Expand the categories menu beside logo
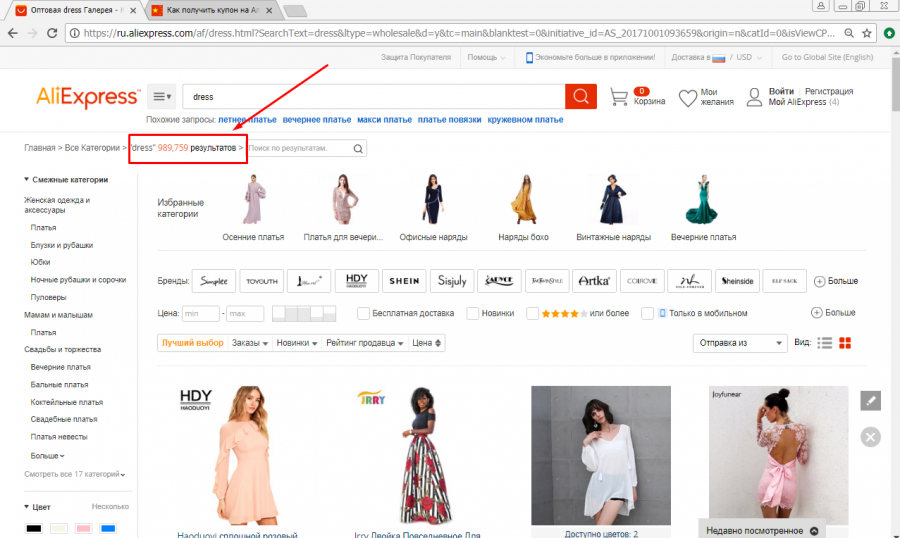This screenshot has height=538, width=900. [162, 97]
